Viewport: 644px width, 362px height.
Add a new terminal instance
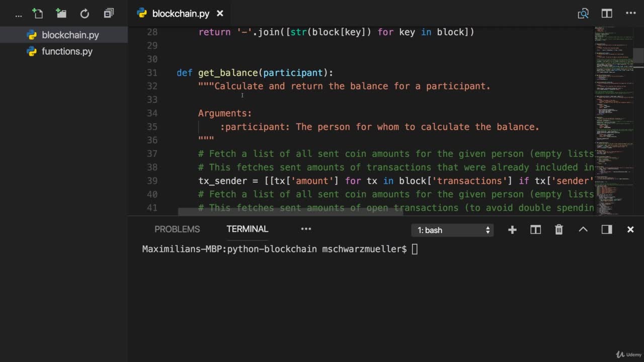coord(512,230)
